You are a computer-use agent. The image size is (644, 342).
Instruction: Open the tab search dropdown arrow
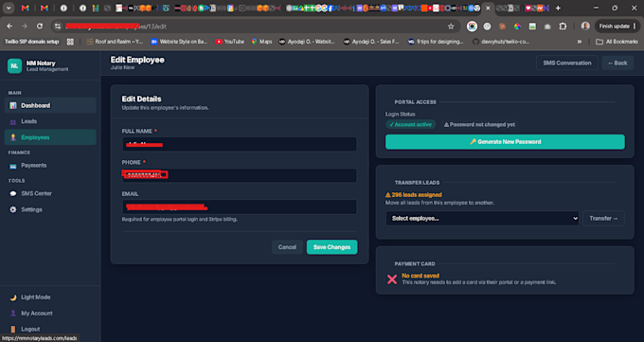(x=9, y=8)
